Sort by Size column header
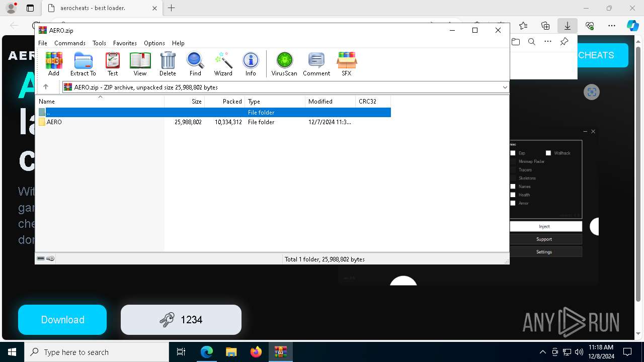The width and height of the screenshot is (644, 362). click(x=184, y=101)
